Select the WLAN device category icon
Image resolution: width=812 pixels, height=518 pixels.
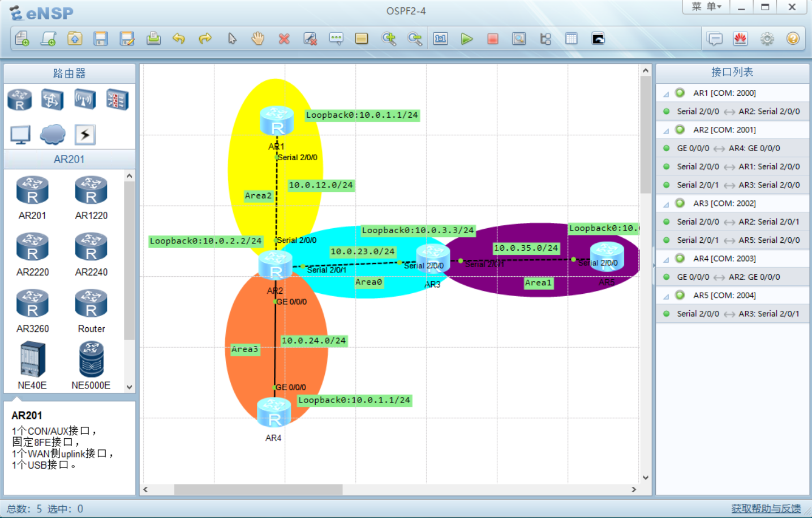[84, 100]
